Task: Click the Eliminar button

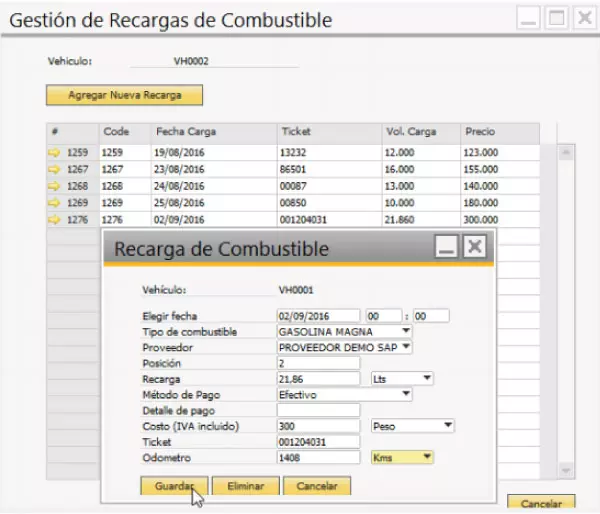Action: tap(245, 486)
